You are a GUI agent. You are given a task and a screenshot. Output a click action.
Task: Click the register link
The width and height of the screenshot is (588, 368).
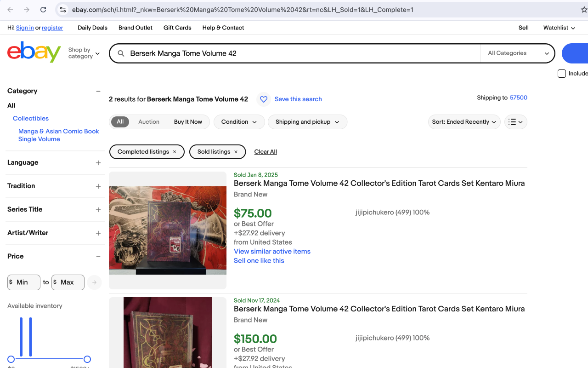pyautogui.click(x=52, y=28)
